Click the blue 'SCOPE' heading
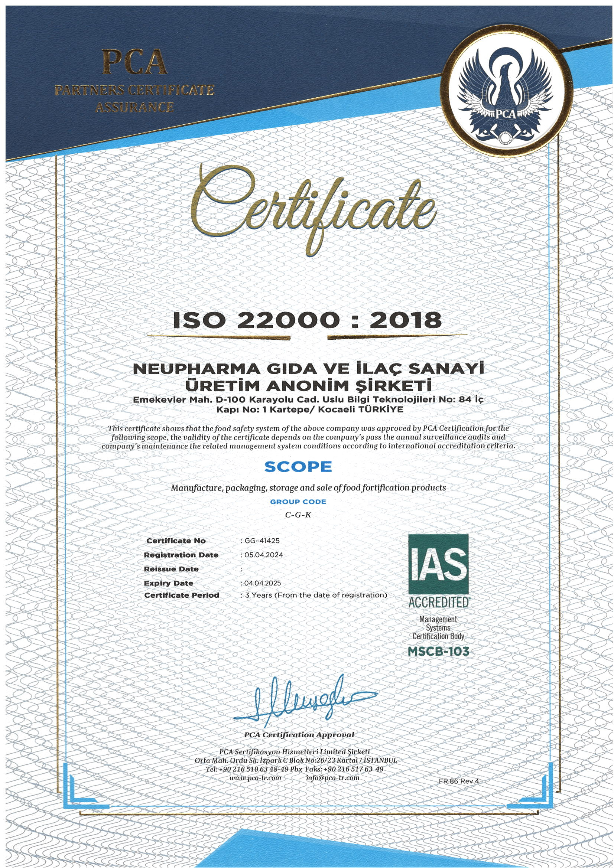This screenshot has width=614, height=868. point(298,467)
